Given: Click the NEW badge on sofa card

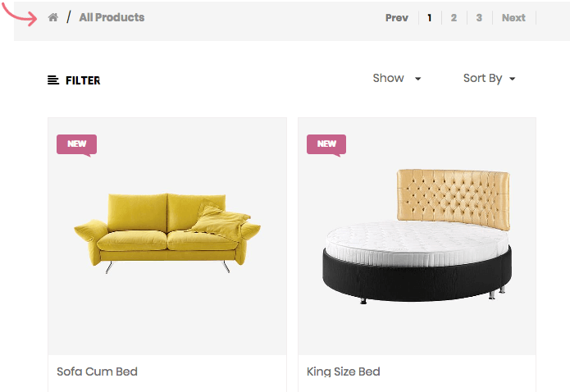Looking at the screenshot, I should (x=76, y=144).
